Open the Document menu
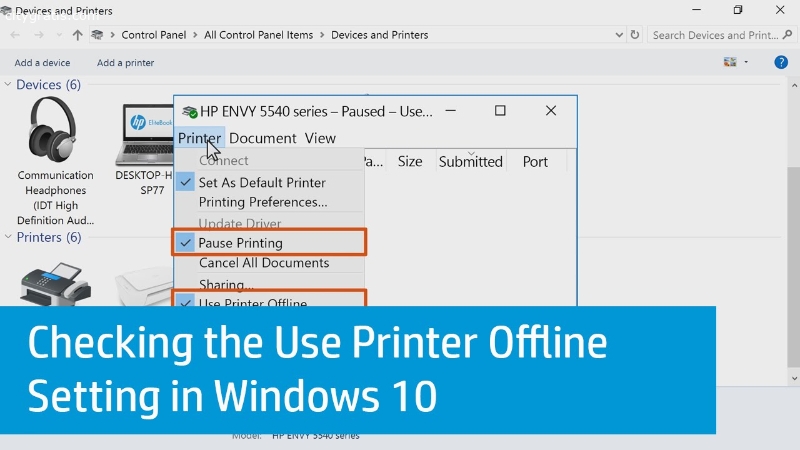Viewport: 800px width, 450px height. point(262,138)
